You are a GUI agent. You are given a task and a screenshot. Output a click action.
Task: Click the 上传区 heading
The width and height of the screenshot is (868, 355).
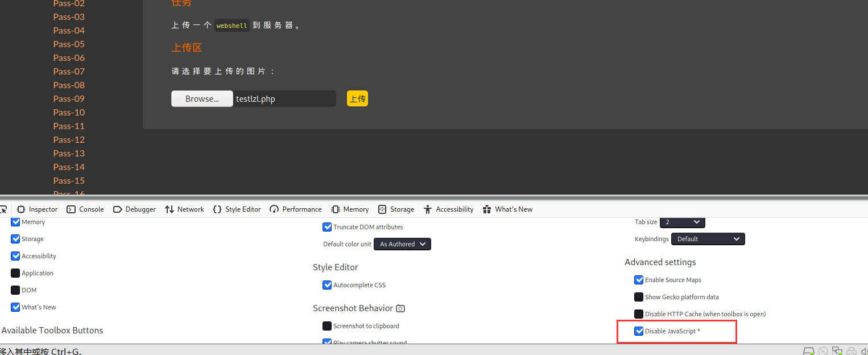point(187,48)
